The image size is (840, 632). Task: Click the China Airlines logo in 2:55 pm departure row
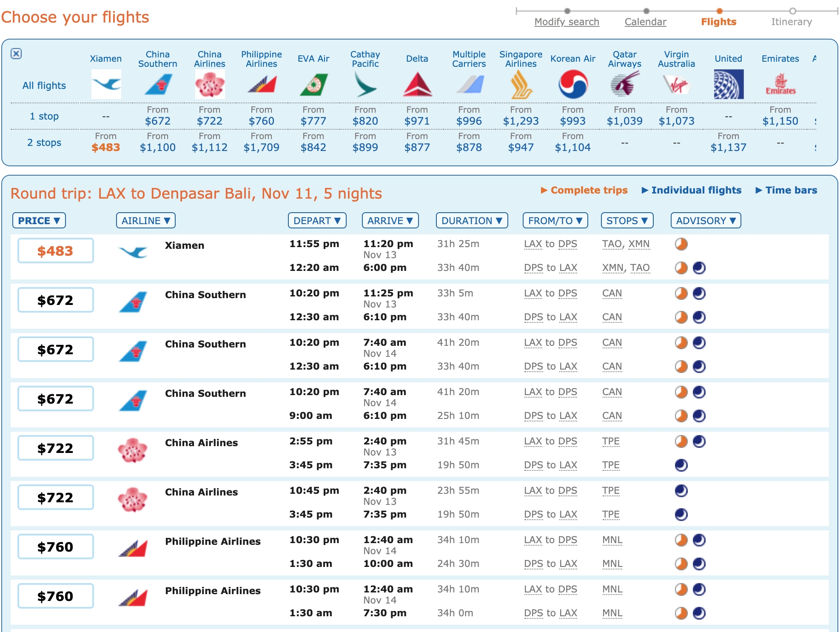point(133,450)
